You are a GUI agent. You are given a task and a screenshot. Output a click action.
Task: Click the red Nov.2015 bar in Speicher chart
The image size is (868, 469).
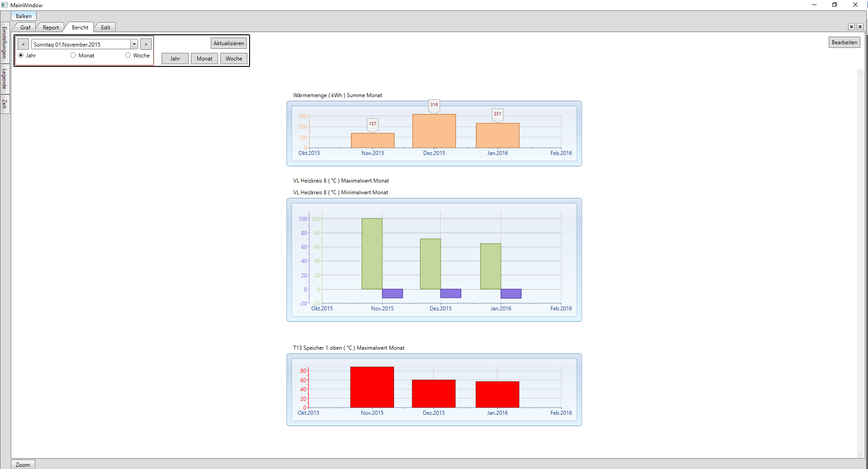click(x=372, y=387)
